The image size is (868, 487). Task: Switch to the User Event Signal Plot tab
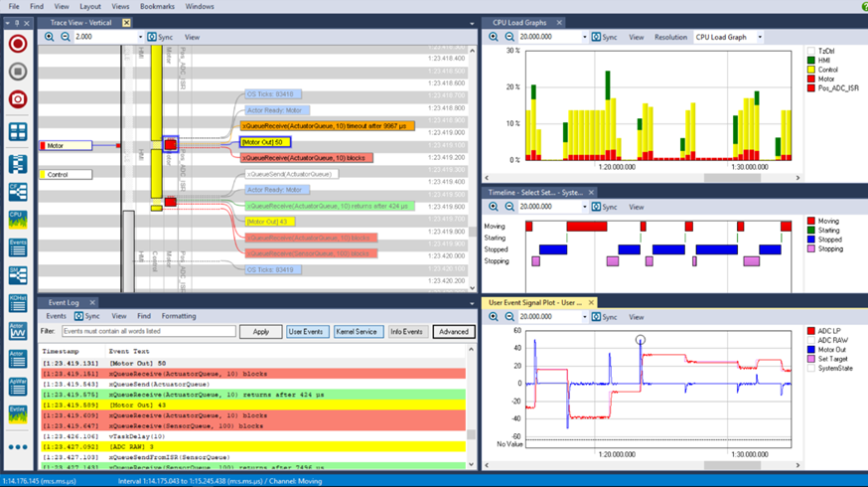click(534, 302)
